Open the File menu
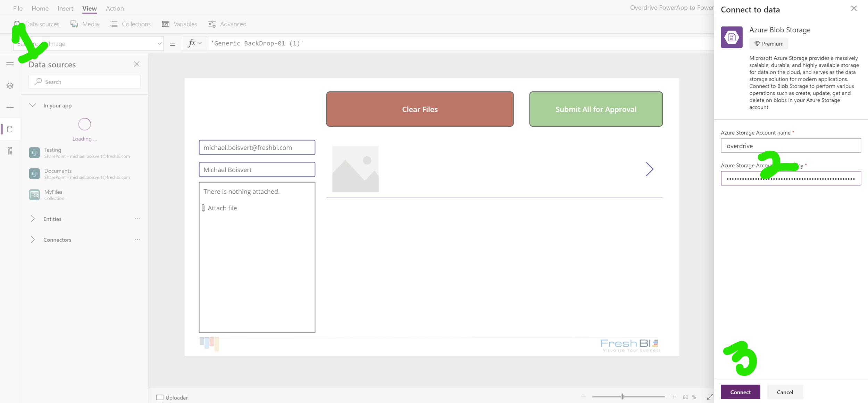This screenshot has width=868, height=403. coord(18,8)
